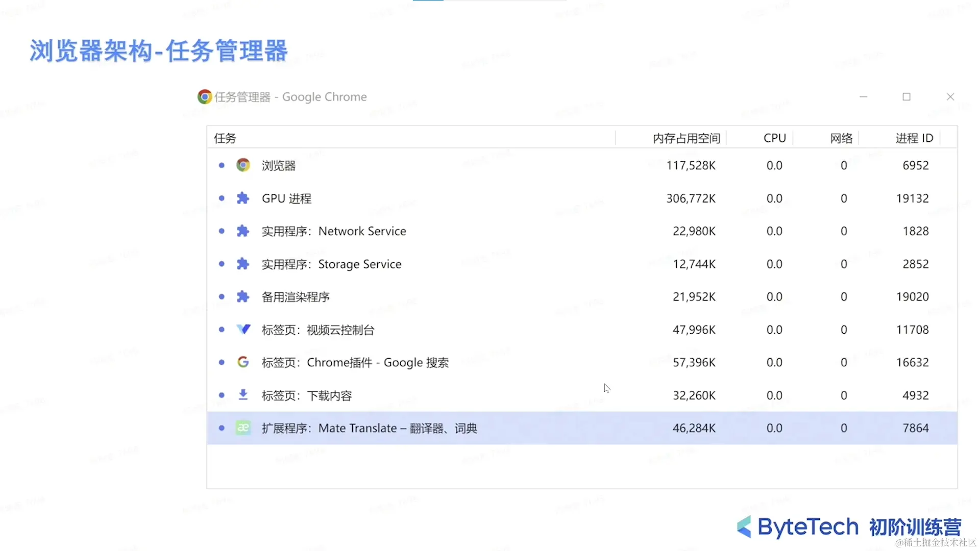Click the 网络 column header

pyautogui.click(x=841, y=138)
